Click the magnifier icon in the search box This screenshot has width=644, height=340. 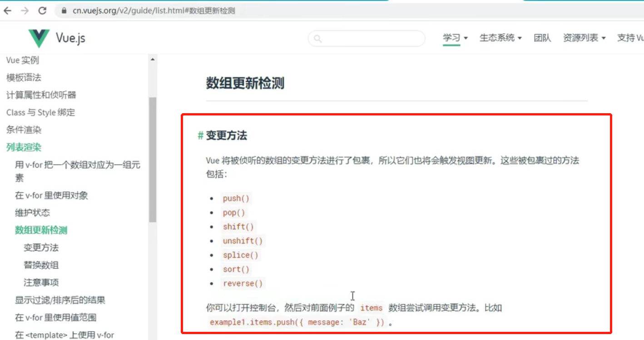318,39
